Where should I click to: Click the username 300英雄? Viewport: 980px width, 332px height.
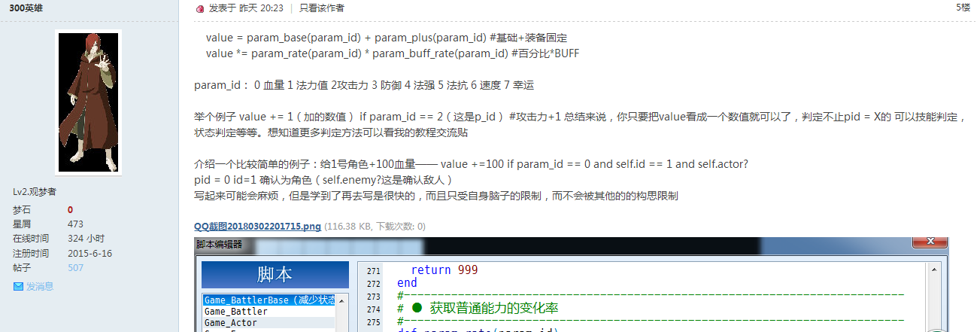pos(25,7)
